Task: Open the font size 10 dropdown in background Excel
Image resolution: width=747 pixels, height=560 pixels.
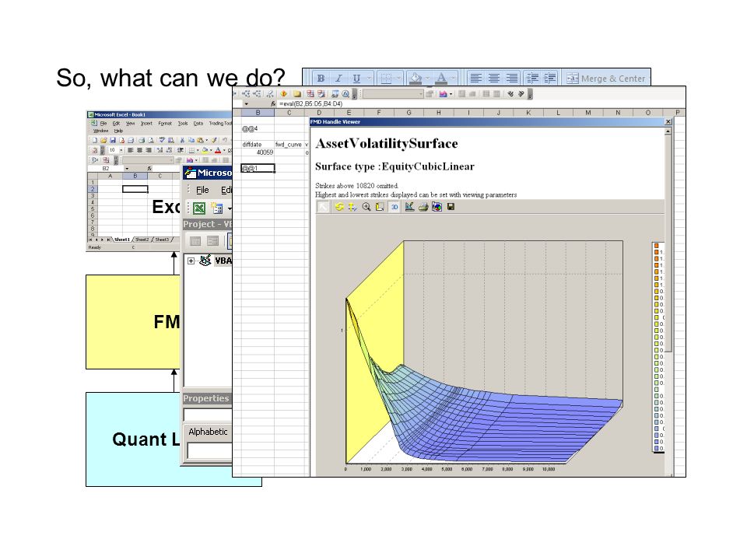Action: pos(121,150)
